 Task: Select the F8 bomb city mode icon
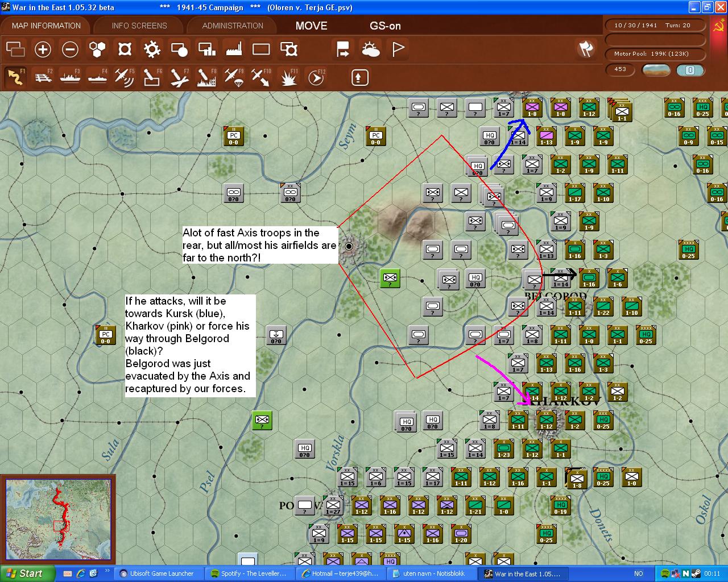tap(206, 77)
